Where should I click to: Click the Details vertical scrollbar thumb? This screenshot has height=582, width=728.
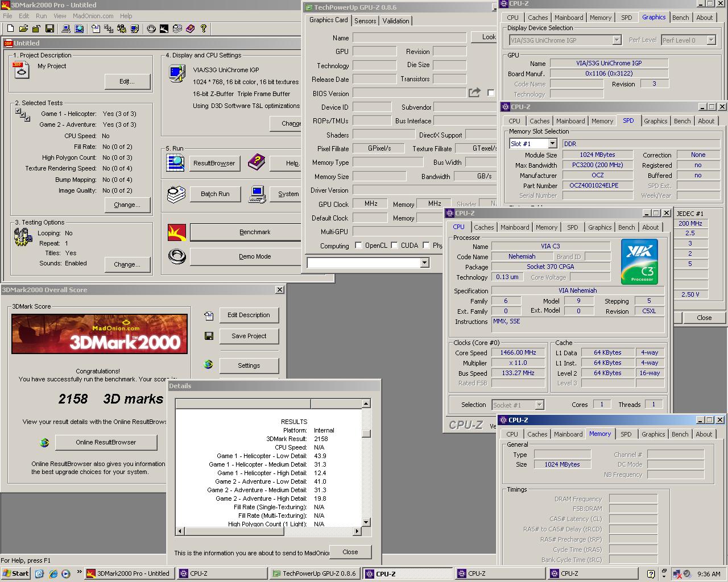pos(366,434)
